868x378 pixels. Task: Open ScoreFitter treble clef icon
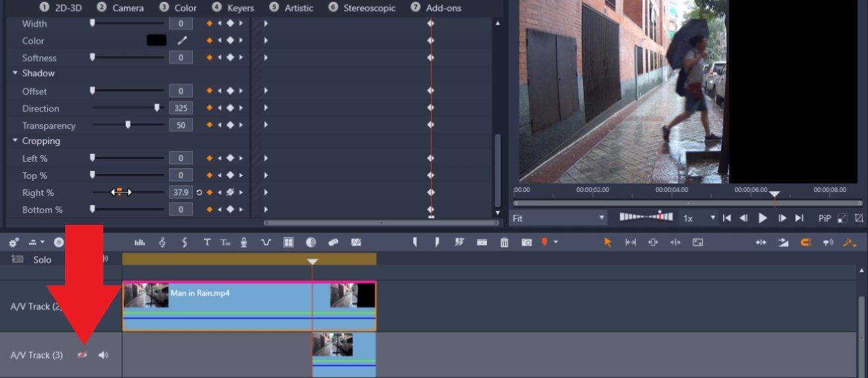[x=163, y=243]
